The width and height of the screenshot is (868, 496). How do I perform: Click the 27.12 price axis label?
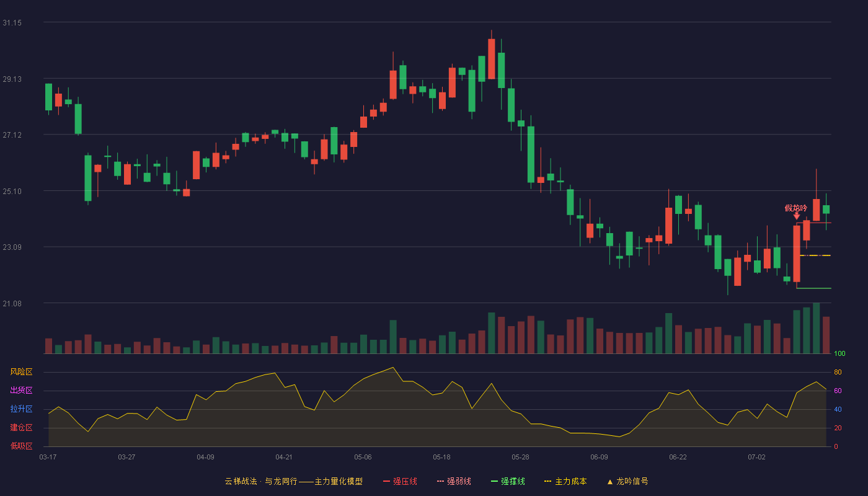(12, 135)
